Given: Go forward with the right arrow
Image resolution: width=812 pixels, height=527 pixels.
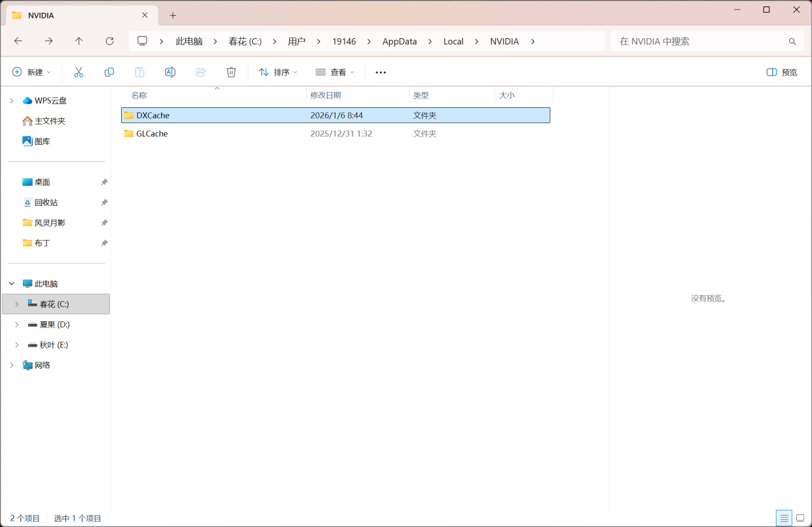Looking at the screenshot, I should [49, 41].
